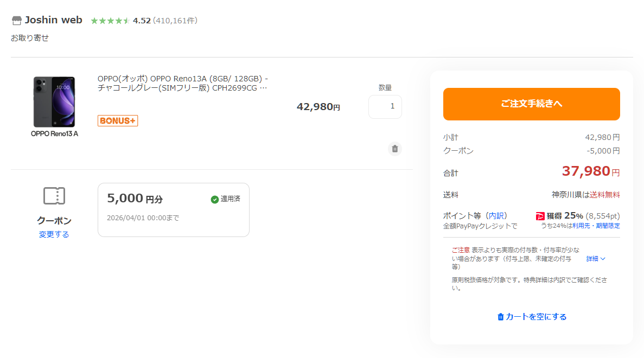Click 変更する to change the coupon
This screenshot has height=358, width=644.
click(x=54, y=234)
